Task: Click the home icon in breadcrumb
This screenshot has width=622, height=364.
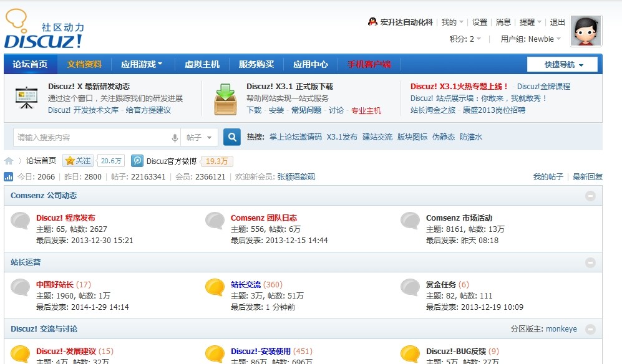Action: tap(9, 161)
